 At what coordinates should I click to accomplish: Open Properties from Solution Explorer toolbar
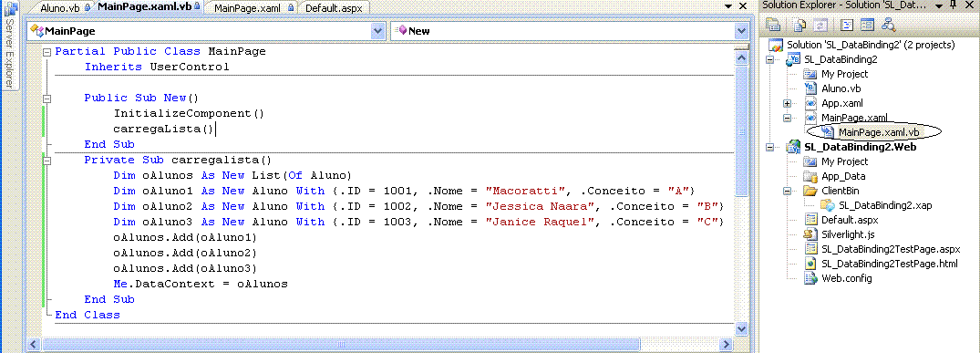pyautogui.click(x=774, y=25)
